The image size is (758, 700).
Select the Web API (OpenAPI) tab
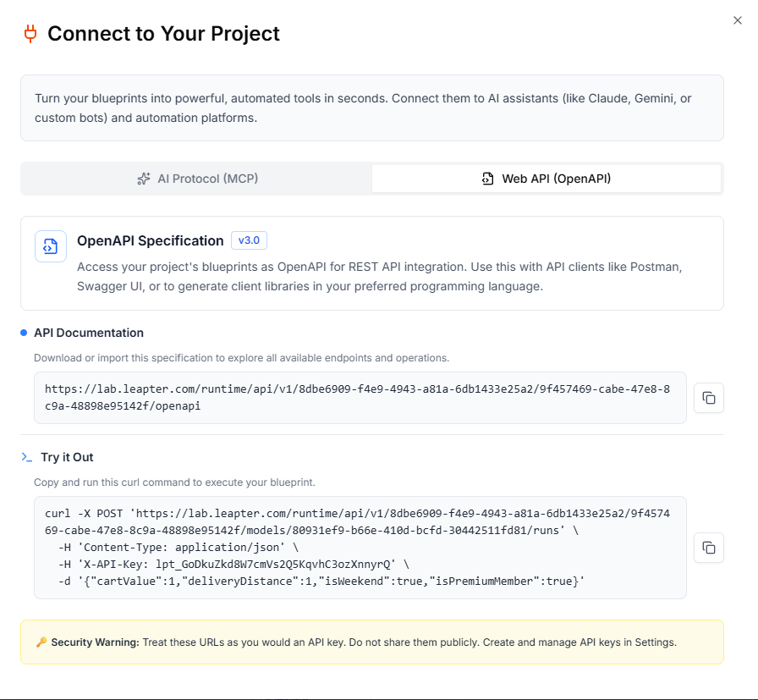(546, 178)
